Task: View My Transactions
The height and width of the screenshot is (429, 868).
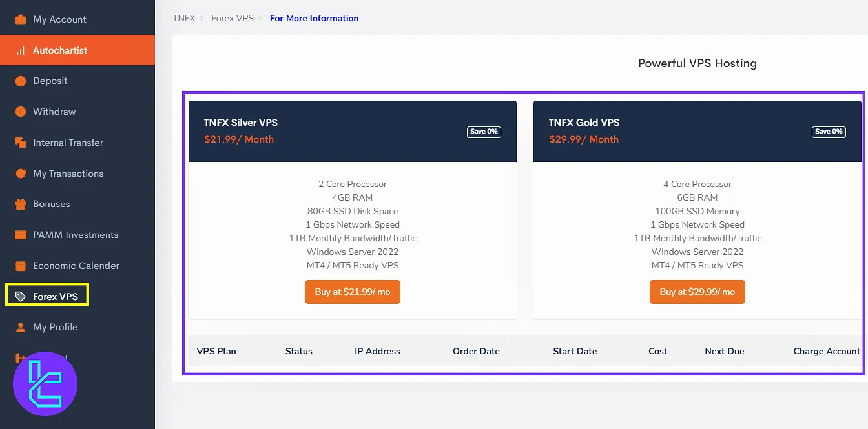Action: point(77,174)
